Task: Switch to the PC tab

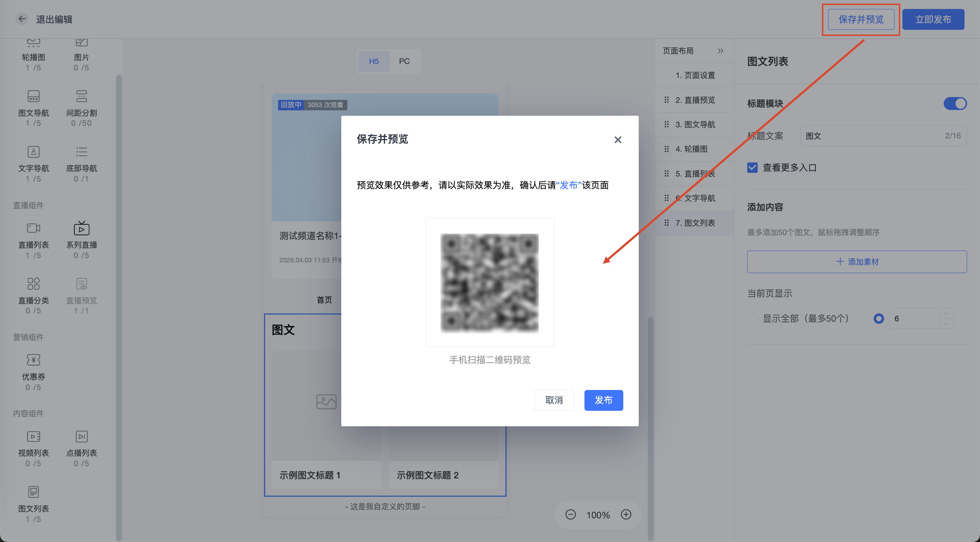Action: click(404, 61)
